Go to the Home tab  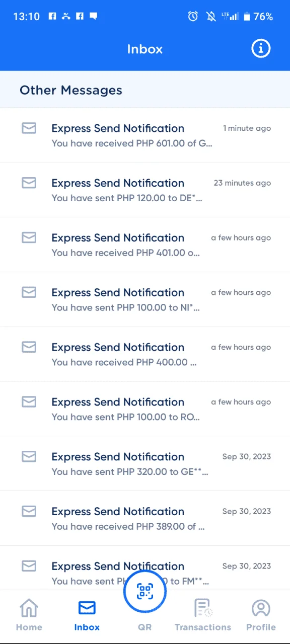(x=29, y=615)
